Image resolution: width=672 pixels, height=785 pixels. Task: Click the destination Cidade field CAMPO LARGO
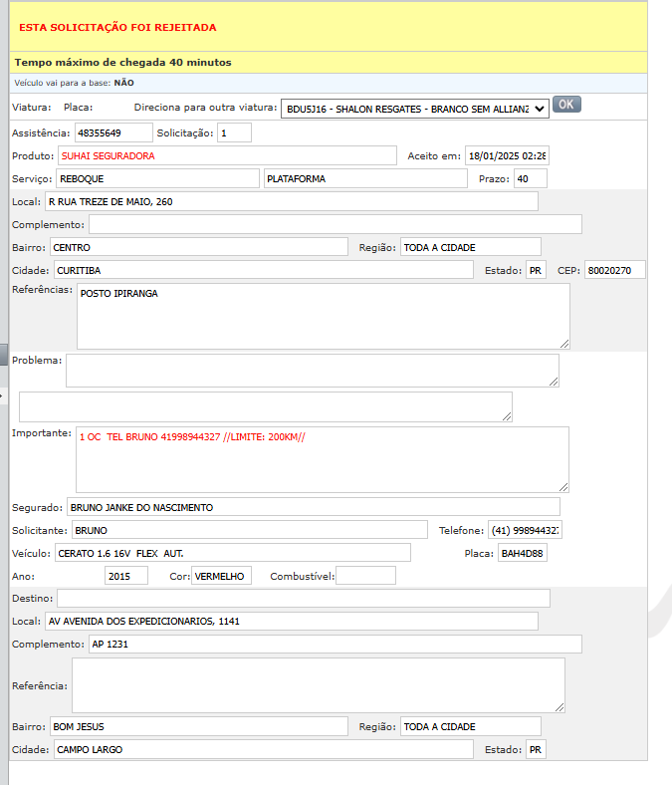coord(264,749)
